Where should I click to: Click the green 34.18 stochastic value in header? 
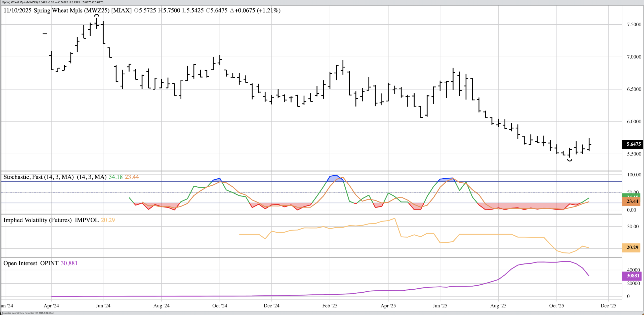(x=115, y=177)
